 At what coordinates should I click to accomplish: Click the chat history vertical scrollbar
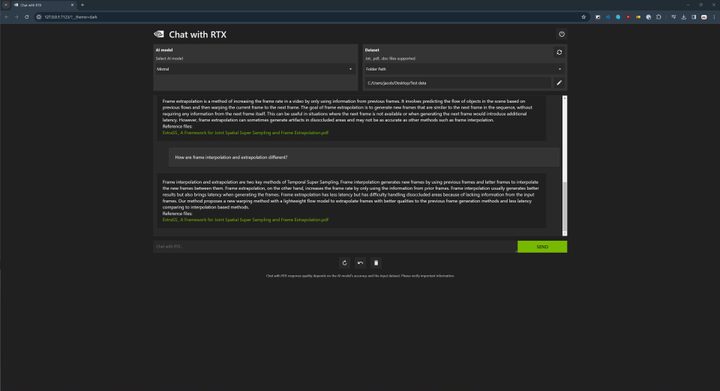[564, 165]
